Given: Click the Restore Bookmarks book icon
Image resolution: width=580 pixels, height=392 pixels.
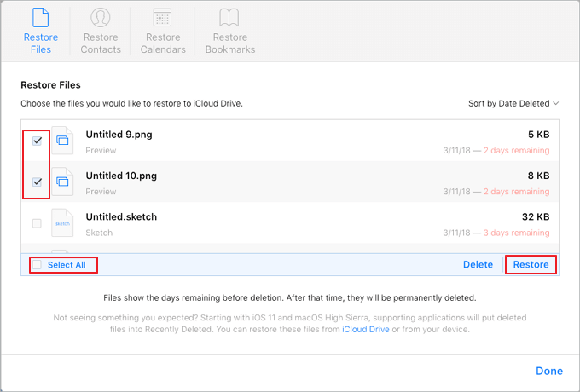Looking at the screenshot, I should pyautogui.click(x=229, y=17).
